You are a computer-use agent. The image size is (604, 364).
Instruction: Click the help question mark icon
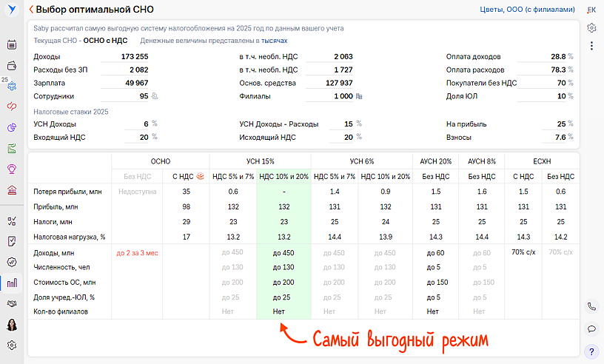591,351
